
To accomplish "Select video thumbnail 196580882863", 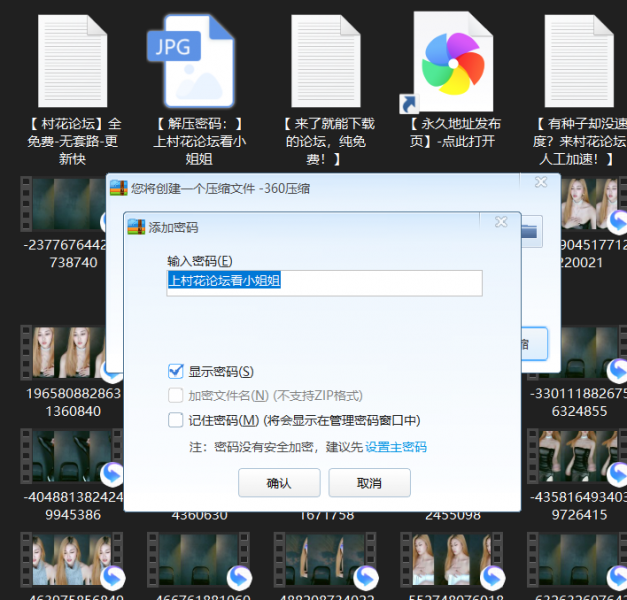I will (x=68, y=352).
